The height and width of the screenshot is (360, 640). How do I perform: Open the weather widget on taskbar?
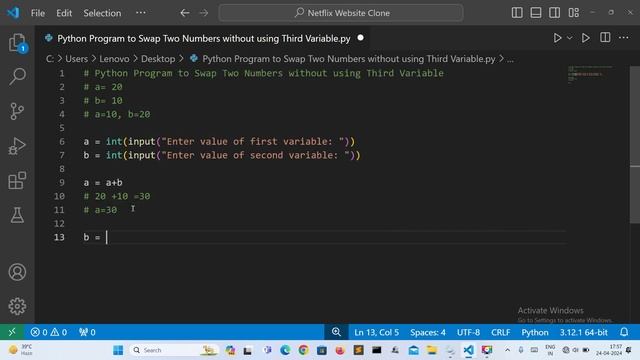20,350
